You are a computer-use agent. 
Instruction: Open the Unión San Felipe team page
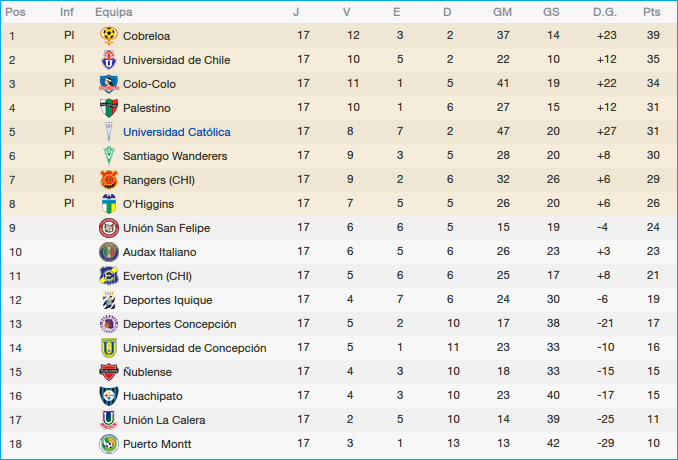[x=167, y=228]
